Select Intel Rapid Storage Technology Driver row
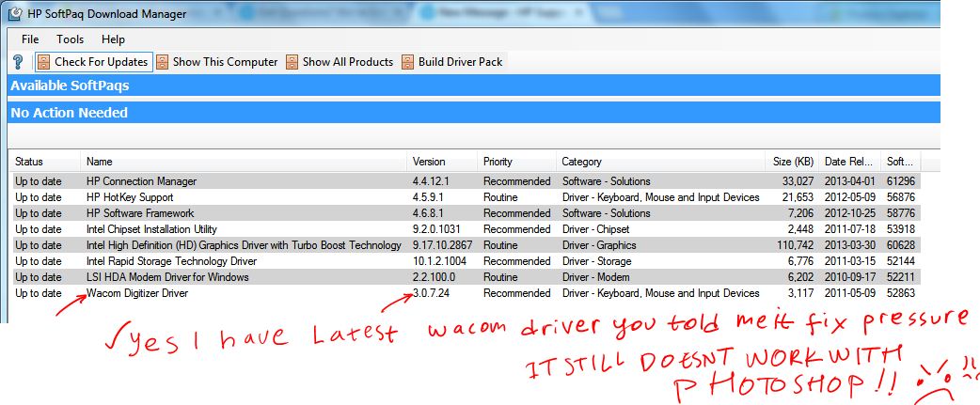980x405 pixels. (465, 261)
